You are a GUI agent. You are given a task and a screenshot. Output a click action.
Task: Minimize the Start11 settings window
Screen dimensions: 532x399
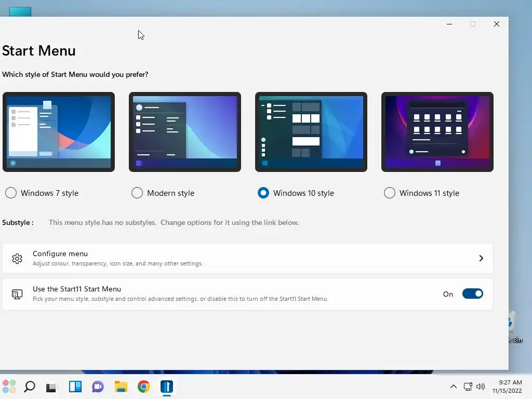[x=449, y=24]
